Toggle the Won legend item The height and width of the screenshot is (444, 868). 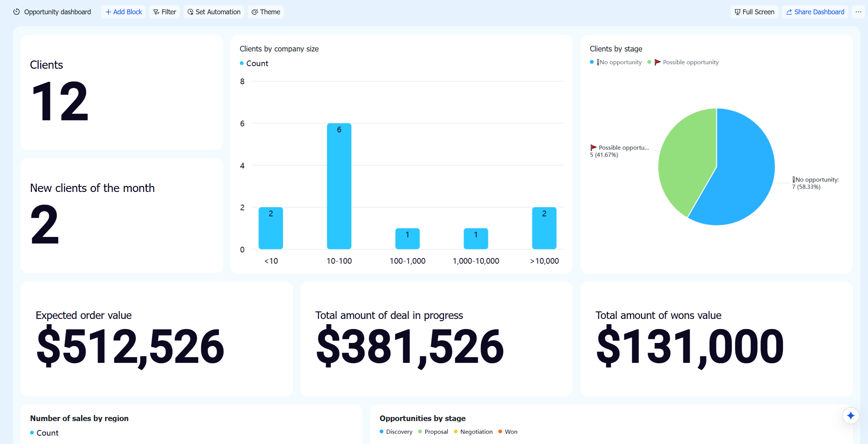[508, 432]
